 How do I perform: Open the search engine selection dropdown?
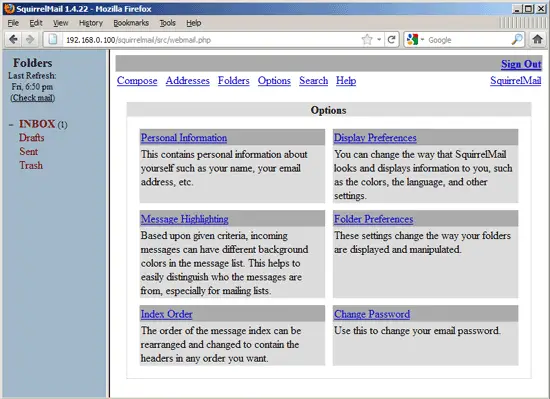[x=416, y=40]
